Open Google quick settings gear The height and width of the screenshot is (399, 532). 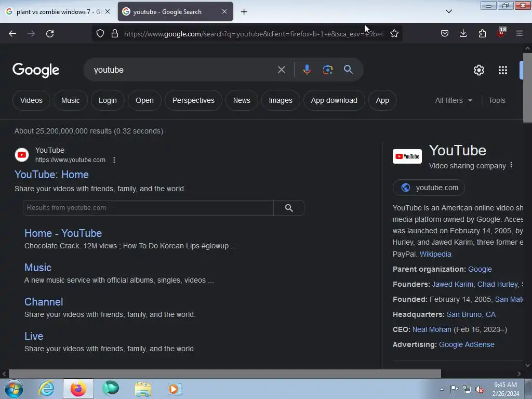tap(478, 70)
